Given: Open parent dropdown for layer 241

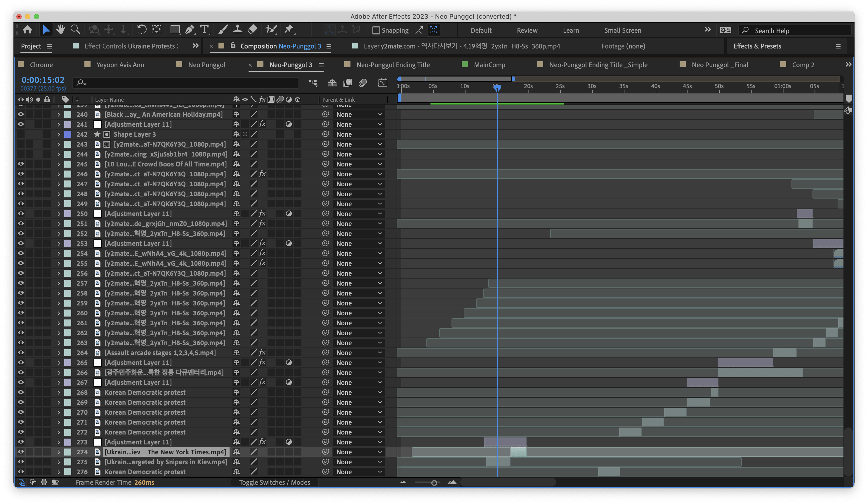Looking at the screenshot, I should [x=359, y=124].
